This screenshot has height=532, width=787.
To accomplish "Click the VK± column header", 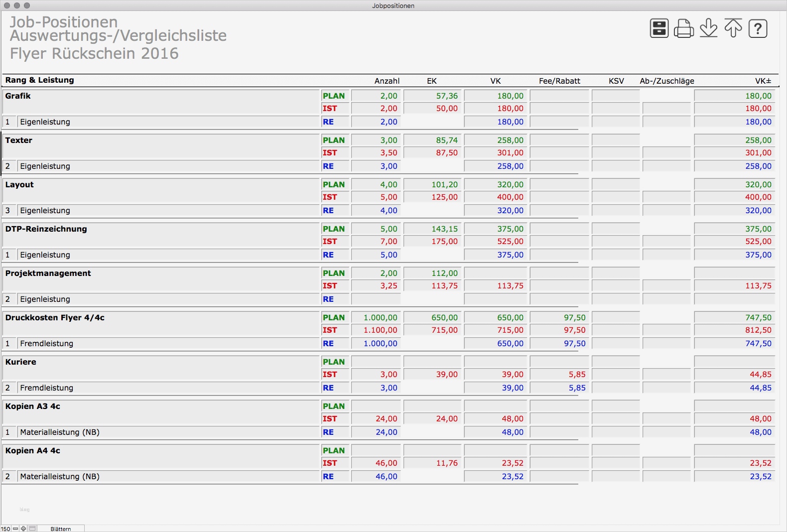I will 763,81.
